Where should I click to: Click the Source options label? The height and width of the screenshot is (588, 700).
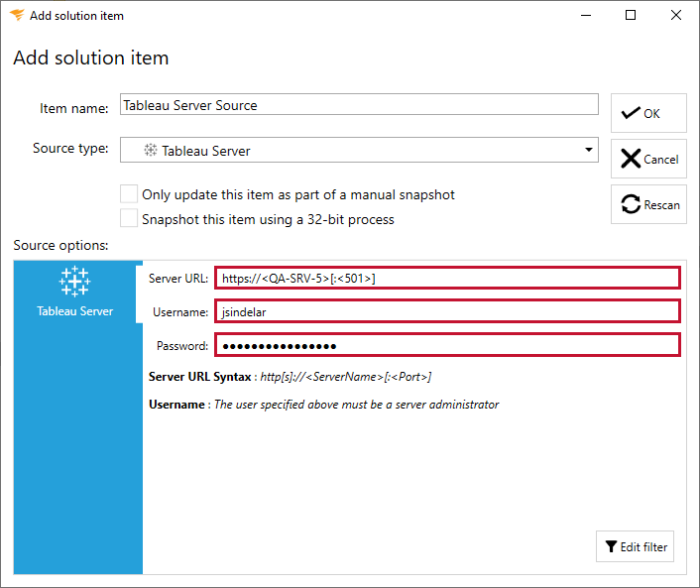(x=60, y=245)
